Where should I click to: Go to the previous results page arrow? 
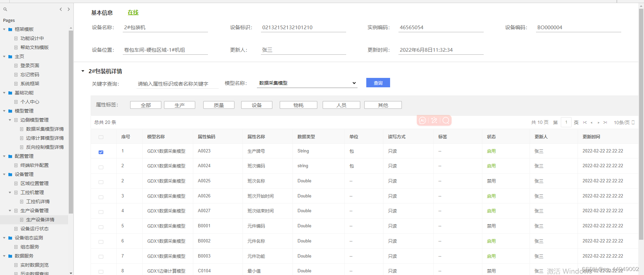click(592, 123)
